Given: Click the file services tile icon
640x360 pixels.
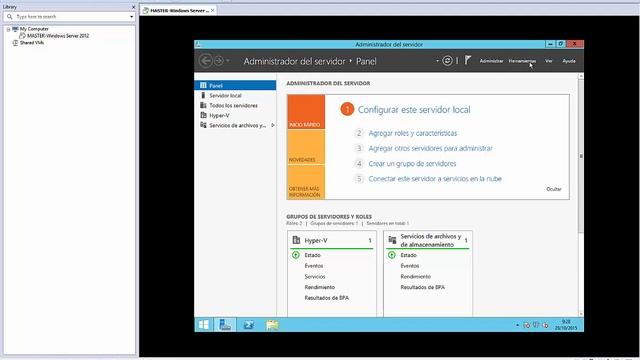Looking at the screenshot, I should 392,240.
